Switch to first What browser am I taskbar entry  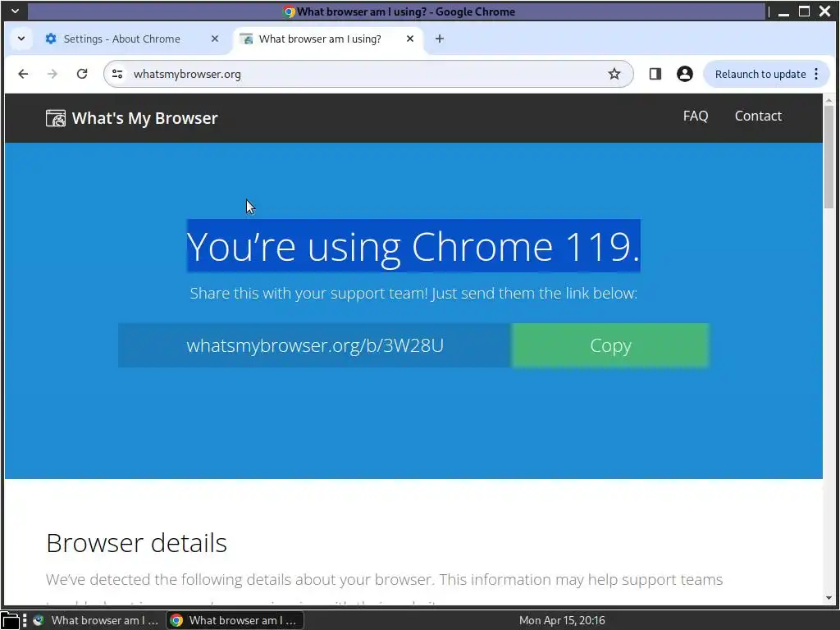[x=97, y=620]
